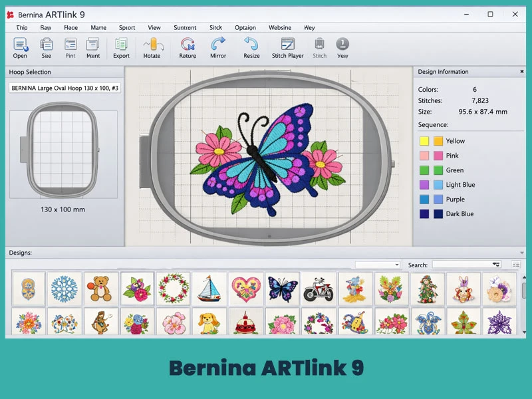Open the Sitck menu
This screenshot has width=532, height=399.
pos(215,28)
